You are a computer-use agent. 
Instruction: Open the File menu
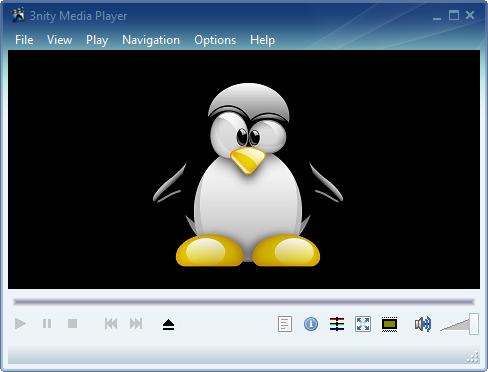click(x=24, y=40)
